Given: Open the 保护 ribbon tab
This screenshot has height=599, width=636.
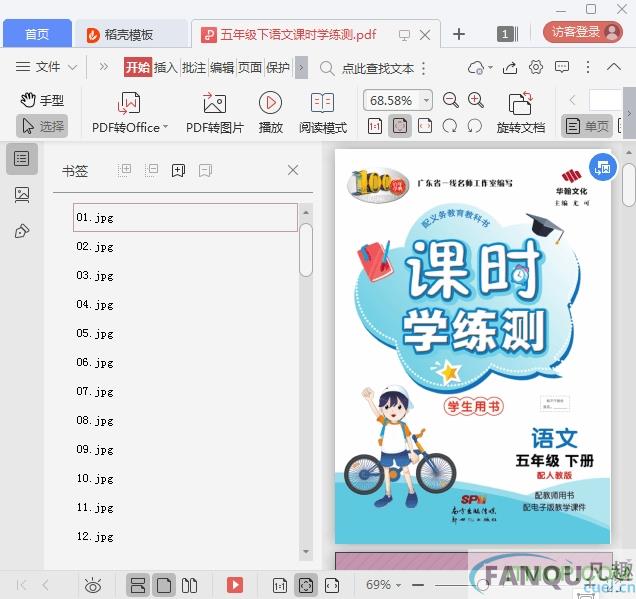Looking at the screenshot, I should coord(278,67).
